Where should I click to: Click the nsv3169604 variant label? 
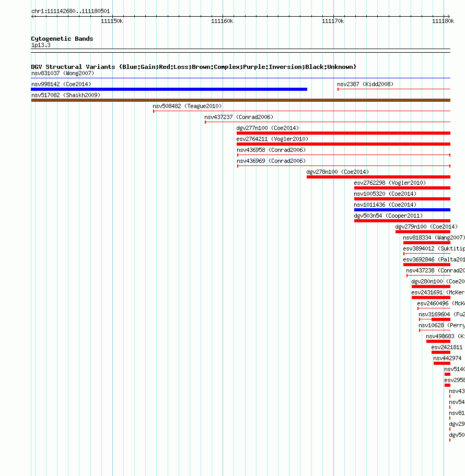tap(441, 314)
